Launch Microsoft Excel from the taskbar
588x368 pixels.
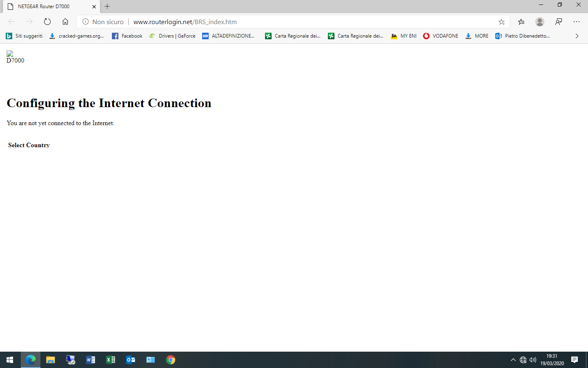[x=110, y=360]
